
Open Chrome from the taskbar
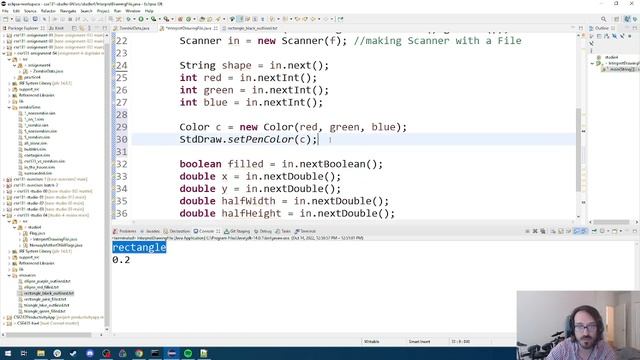tap(139, 353)
